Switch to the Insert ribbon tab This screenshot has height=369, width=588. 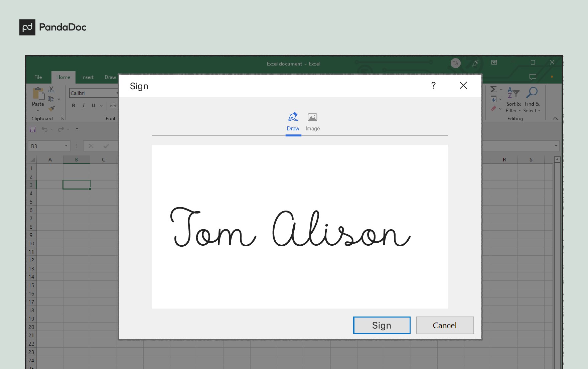tap(87, 77)
